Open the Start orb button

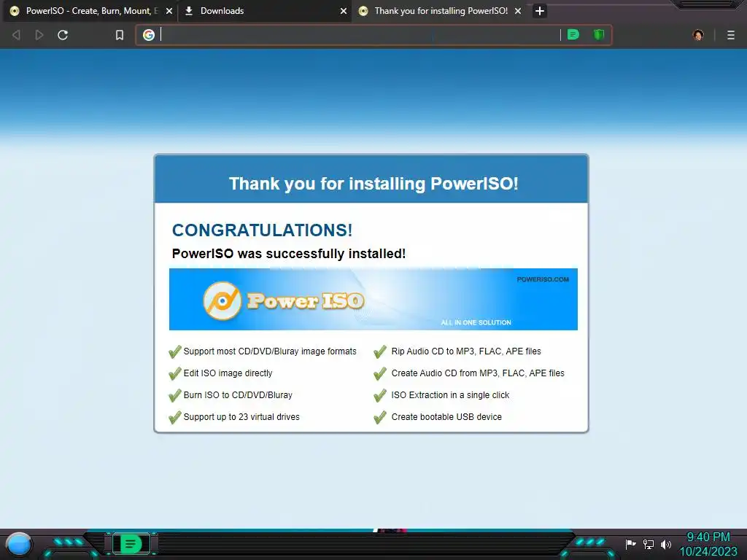(18, 544)
